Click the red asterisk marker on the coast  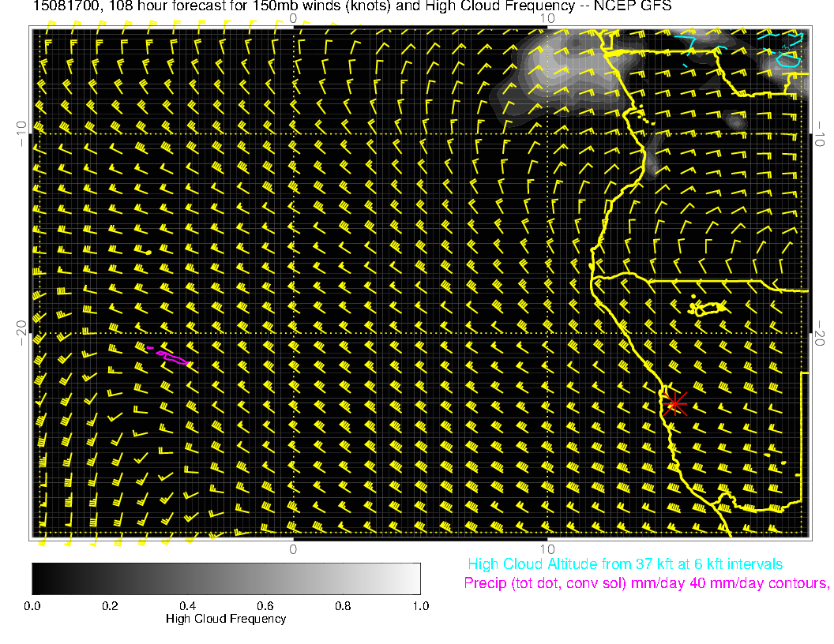pos(674,403)
